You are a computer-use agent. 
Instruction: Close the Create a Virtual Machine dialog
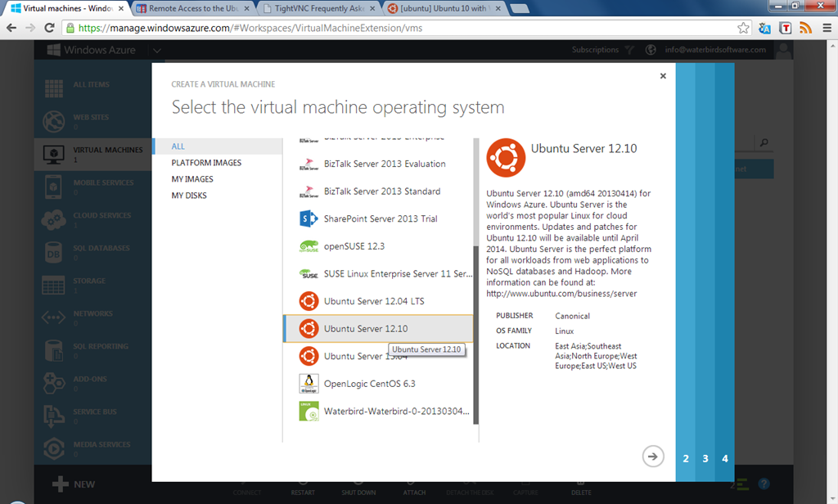(663, 76)
